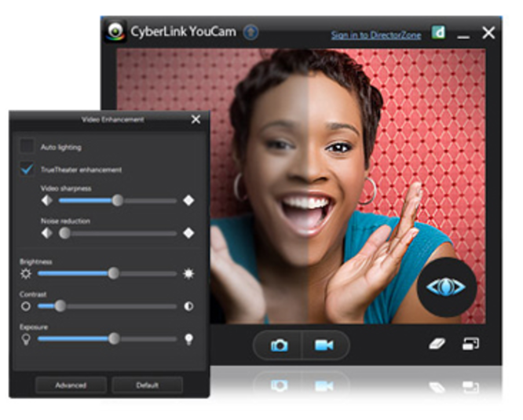Click the Contrast label
Image resolution: width=523 pixels, height=420 pixels.
click(x=33, y=294)
